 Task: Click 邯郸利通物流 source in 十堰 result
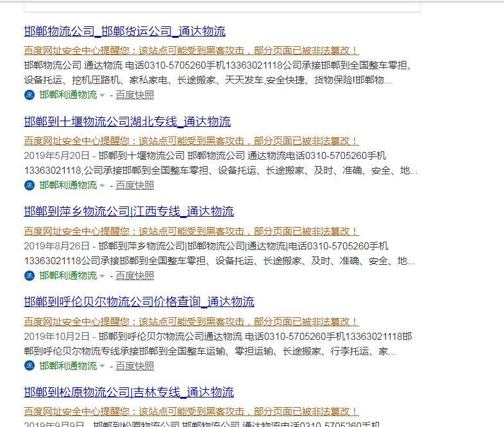pos(68,185)
